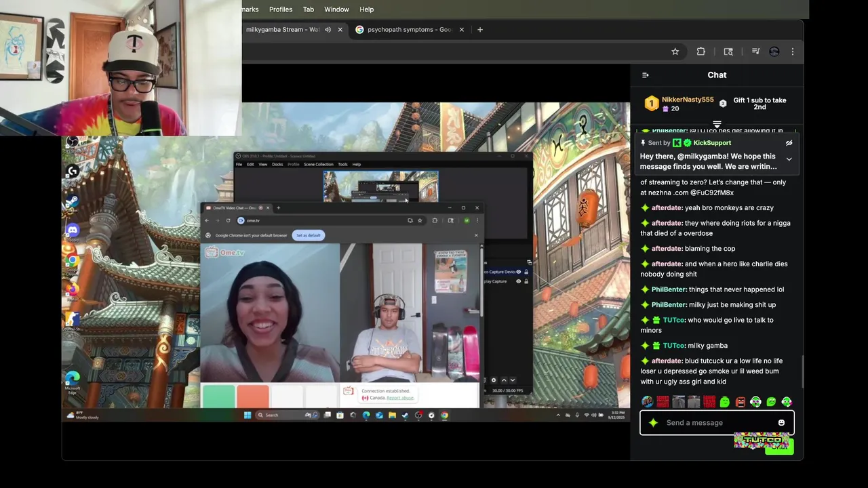Move the source up in the OBS sources list
Viewport: 868px width, 488px height.
504,380
